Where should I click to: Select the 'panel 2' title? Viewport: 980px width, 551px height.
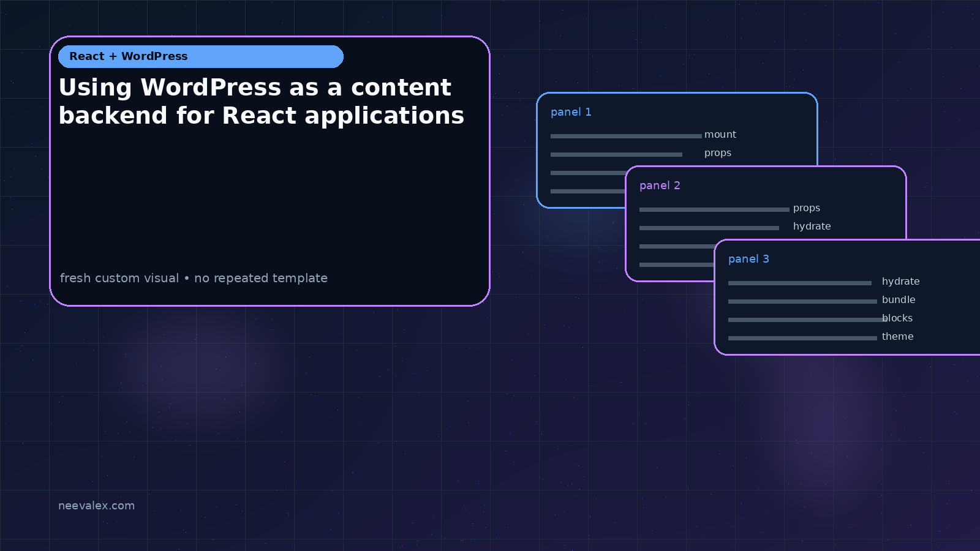coord(660,186)
